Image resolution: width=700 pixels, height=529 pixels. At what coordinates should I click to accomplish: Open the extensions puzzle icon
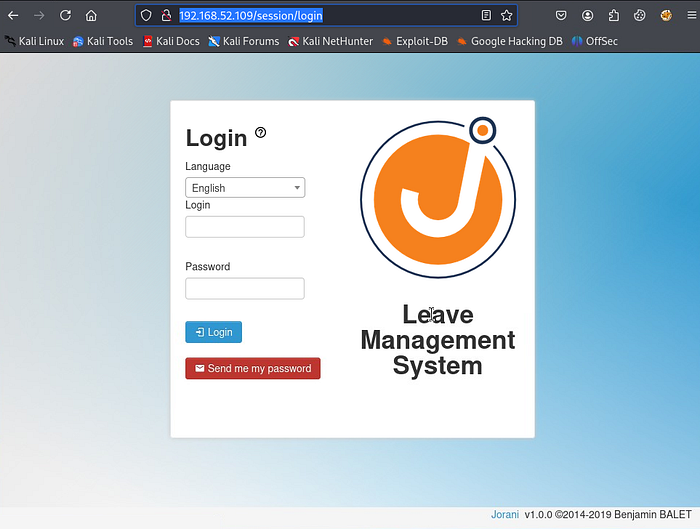pos(614,16)
